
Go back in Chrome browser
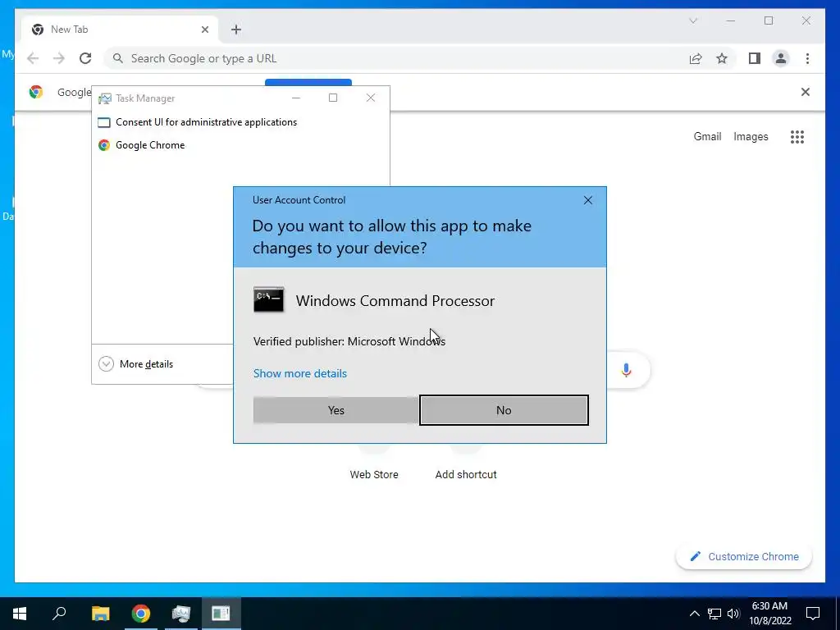(x=33, y=58)
